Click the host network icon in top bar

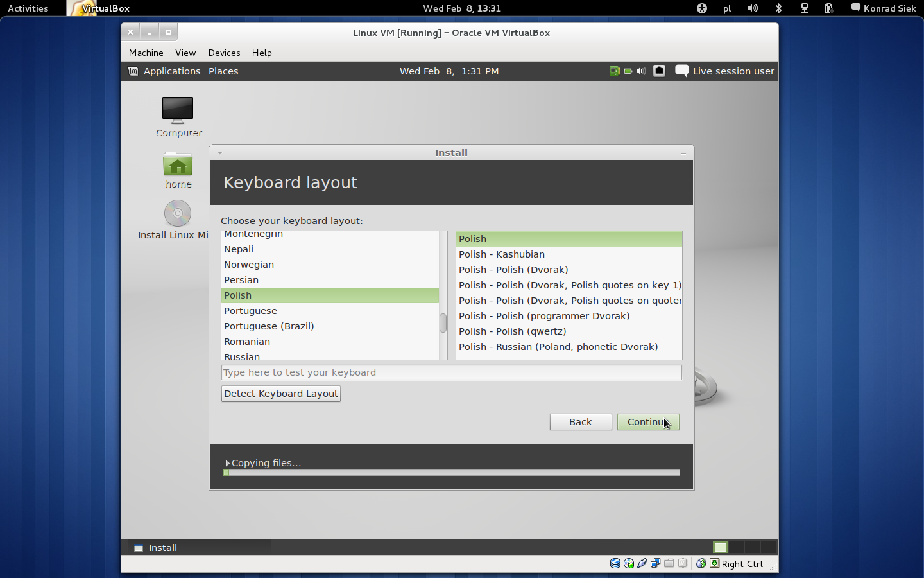804,8
